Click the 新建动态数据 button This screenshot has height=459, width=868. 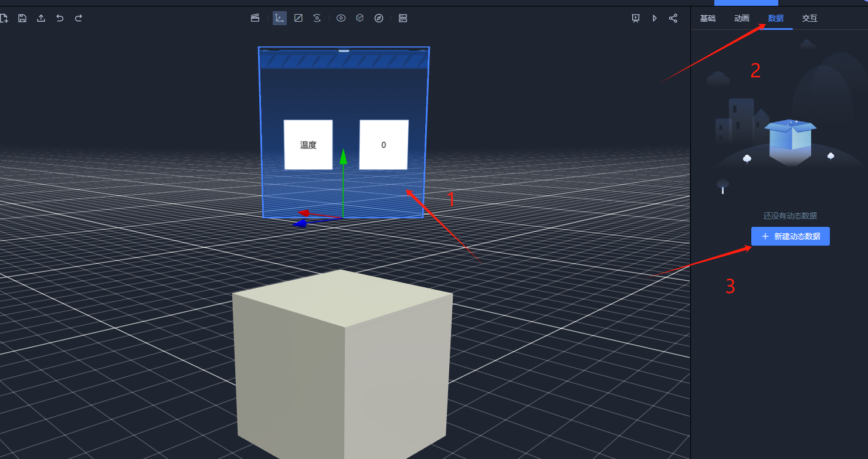point(791,236)
